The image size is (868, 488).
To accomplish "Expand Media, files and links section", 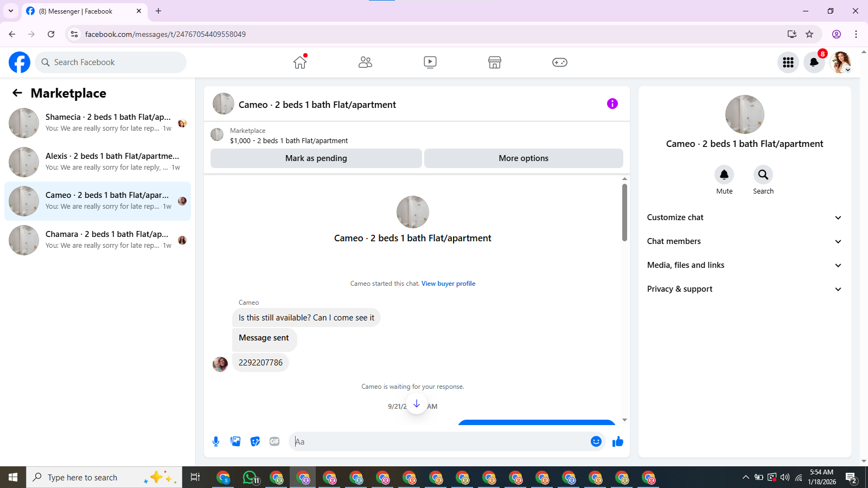I will (745, 265).
